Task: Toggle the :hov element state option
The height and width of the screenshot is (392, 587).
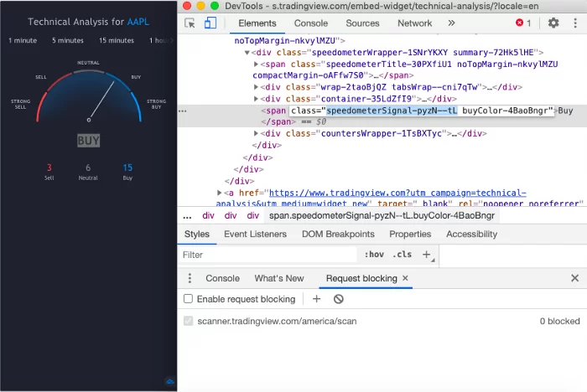Action: click(x=374, y=255)
